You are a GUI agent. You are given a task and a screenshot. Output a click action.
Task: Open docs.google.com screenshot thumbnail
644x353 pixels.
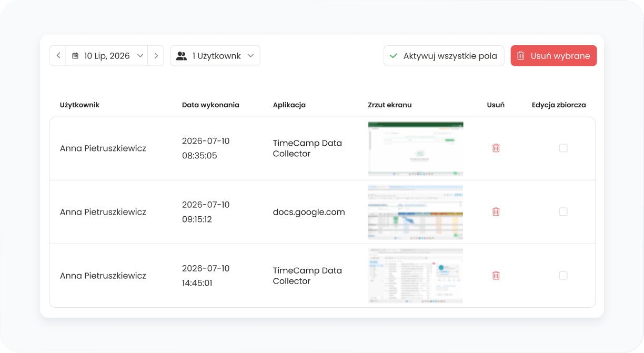[416, 212]
